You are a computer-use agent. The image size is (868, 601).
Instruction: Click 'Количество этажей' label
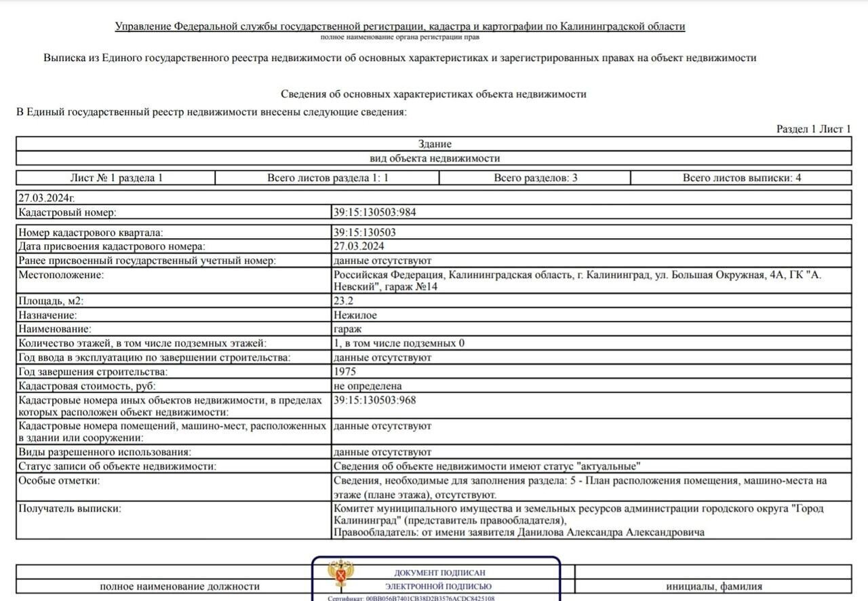click(x=142, y=343)
